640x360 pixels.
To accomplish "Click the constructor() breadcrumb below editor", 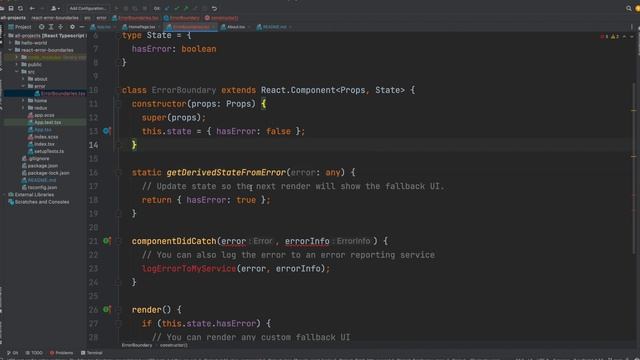I will pos(173,345).
